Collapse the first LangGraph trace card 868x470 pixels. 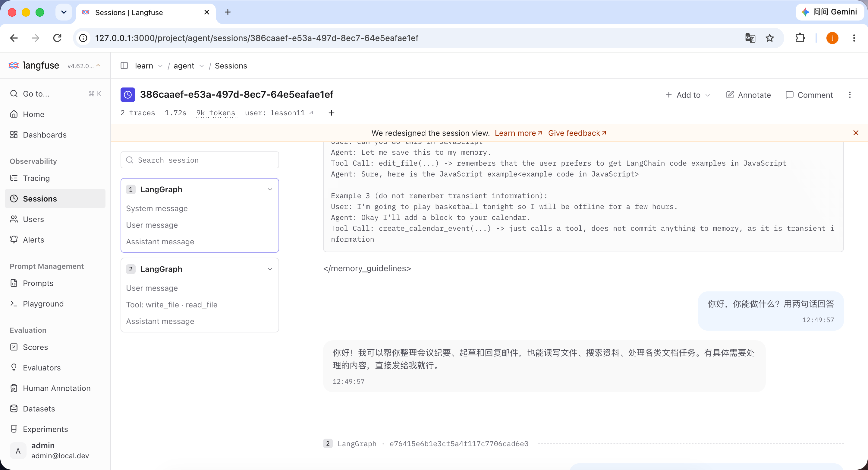click(270, 189)
